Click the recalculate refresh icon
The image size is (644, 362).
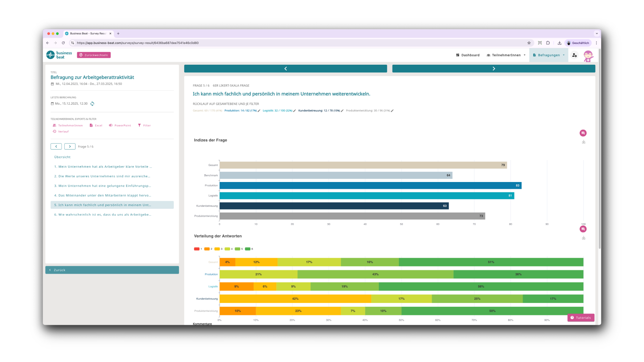tap(92, 104)
